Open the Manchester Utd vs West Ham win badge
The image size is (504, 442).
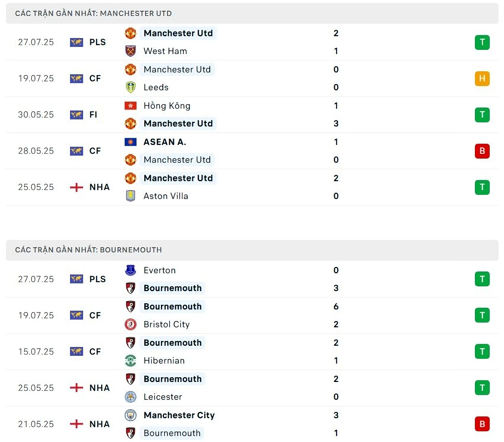[x=482, y=42]
